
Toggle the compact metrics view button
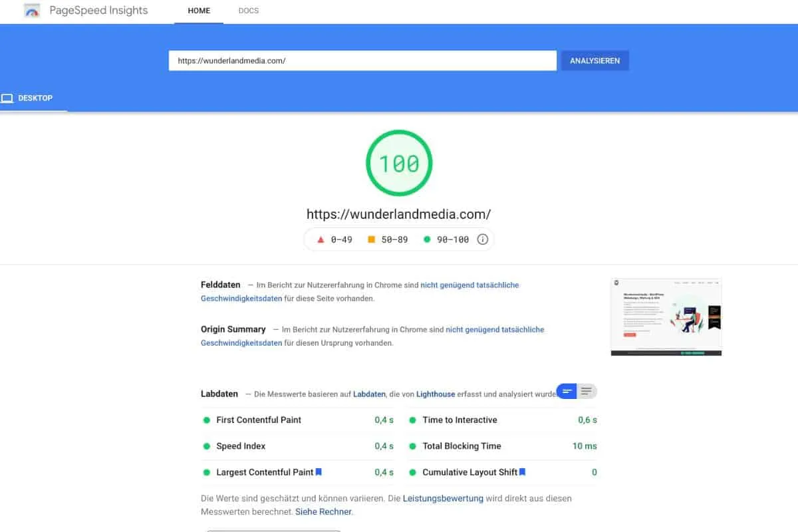tap(567, 391)
